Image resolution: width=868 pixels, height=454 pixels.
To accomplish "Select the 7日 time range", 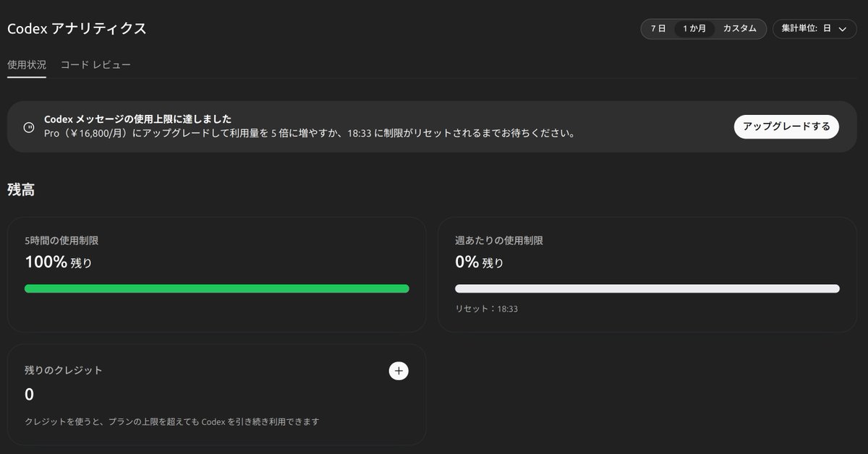I will (x=658, y=29).
